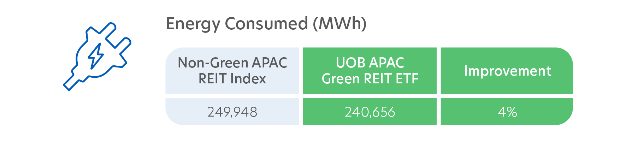
Task: Pick the green Improvement cell background
Action: [507, 87]
